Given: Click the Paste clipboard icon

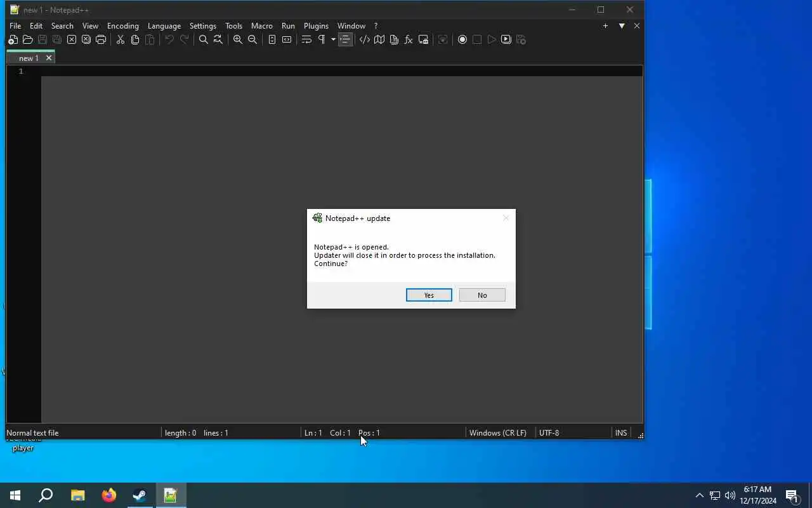Looking at the screenshot, I should pos(150,39).
